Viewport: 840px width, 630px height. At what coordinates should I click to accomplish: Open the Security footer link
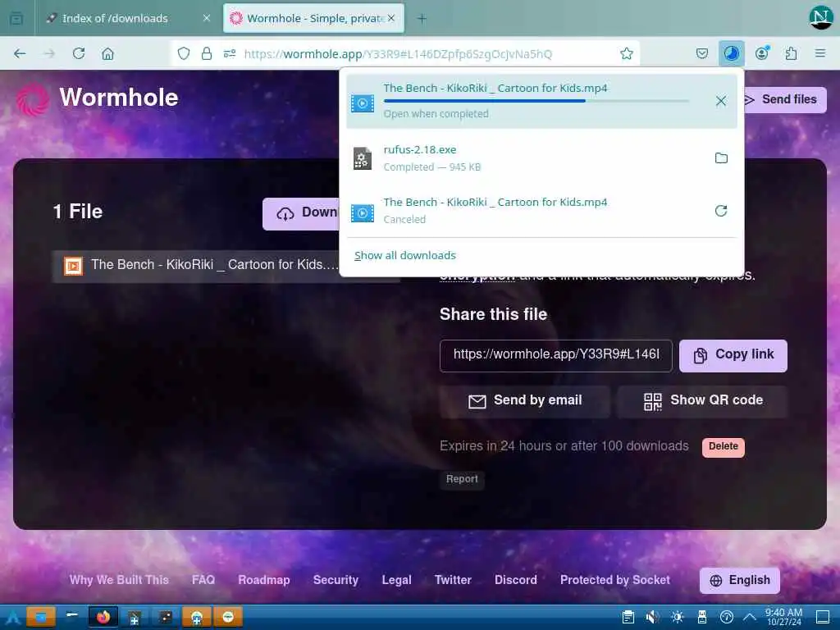point(336,580)
